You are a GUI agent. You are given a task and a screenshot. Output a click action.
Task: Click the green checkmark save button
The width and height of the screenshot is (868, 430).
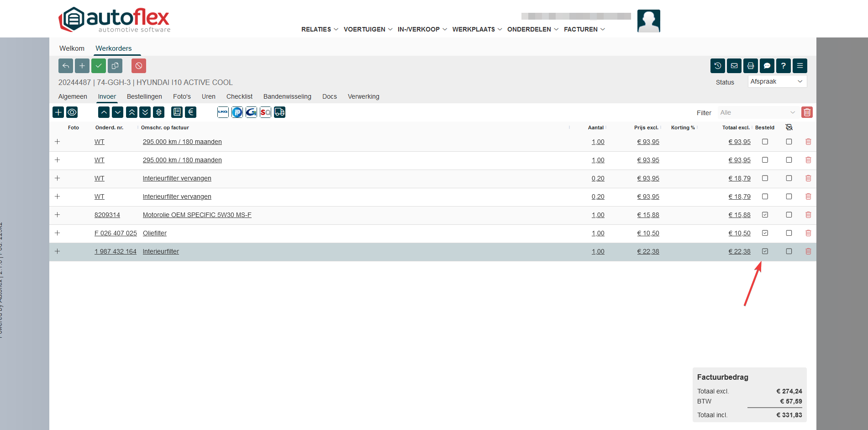pyautogui.click(x=99, y=66)
